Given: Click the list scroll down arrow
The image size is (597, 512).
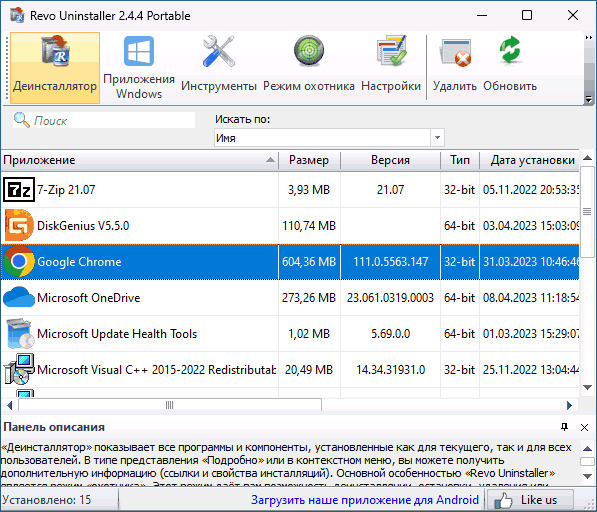Looking at the screenshot, I should (x=587, y=388).
